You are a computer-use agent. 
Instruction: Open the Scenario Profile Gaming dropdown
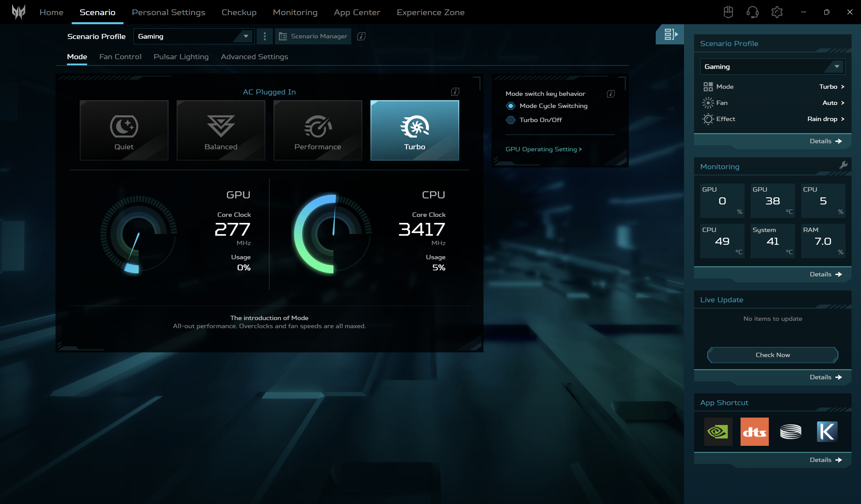(x=194, y=36)
